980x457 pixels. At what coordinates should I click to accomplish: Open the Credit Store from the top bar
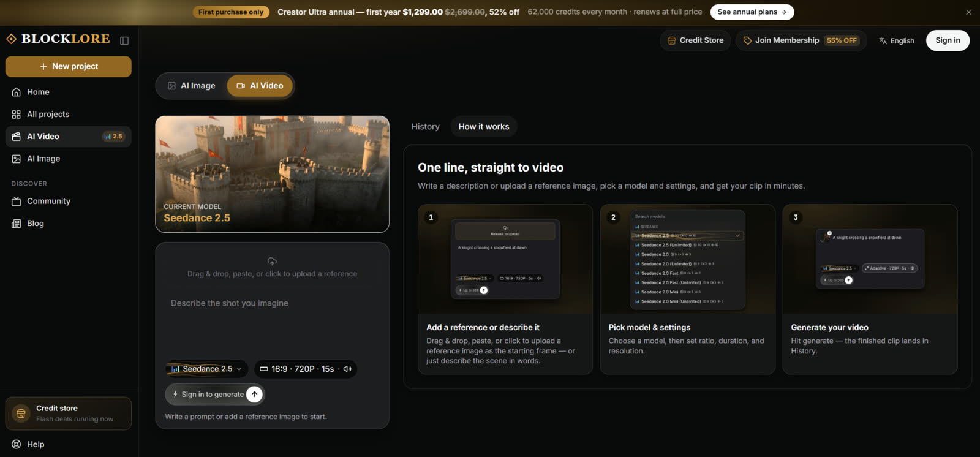(x=695, y=40)
